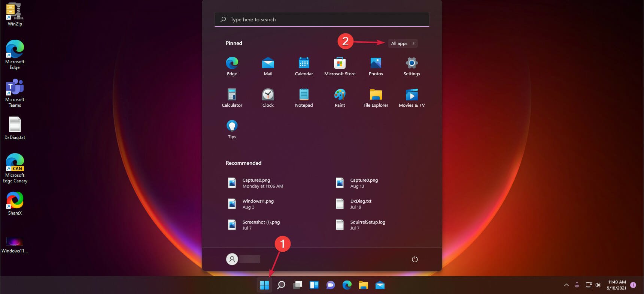Click the All apps button

402,43
